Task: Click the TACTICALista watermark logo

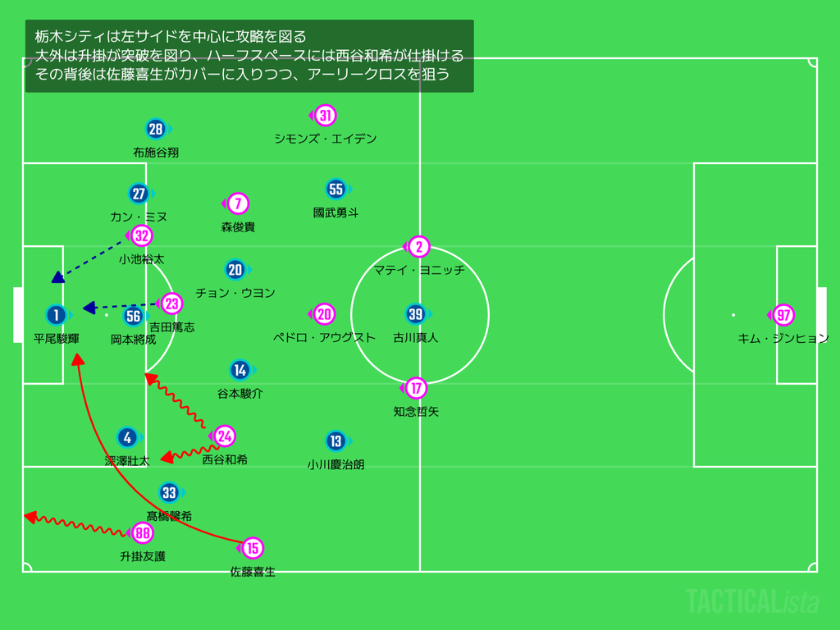Action: [753, 601]
